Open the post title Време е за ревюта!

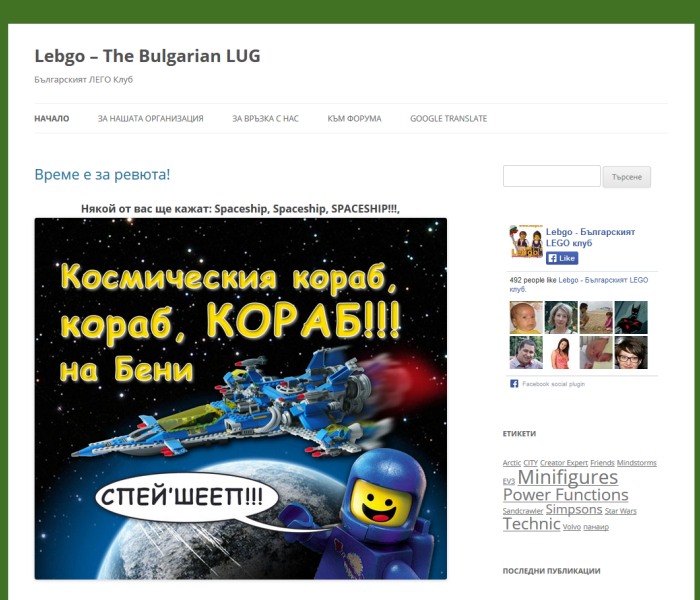tap(102, 174)
